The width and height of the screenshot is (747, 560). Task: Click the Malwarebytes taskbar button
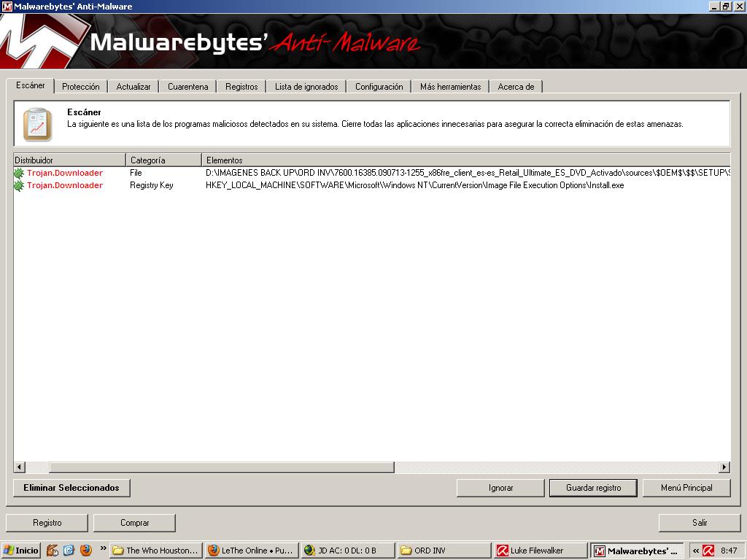tap(638, 551)
